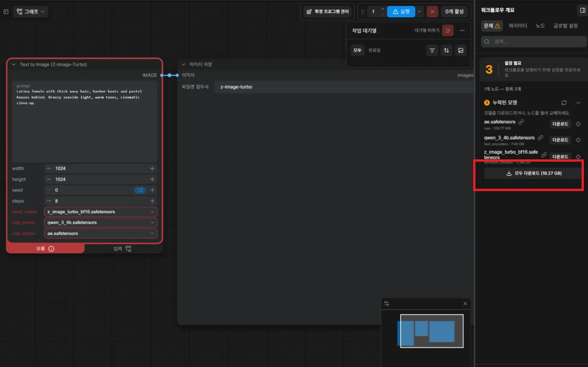588x367 pixels.
Task: Switch to the 글로벌 설정 tab
Action: 566,26
